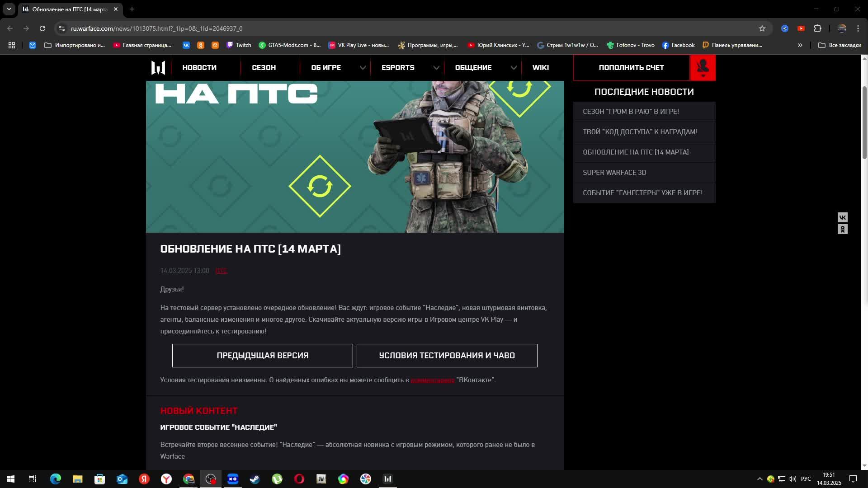Open the СЕЗОН menu item
The image size is (868, 488).
click(264, 68)
